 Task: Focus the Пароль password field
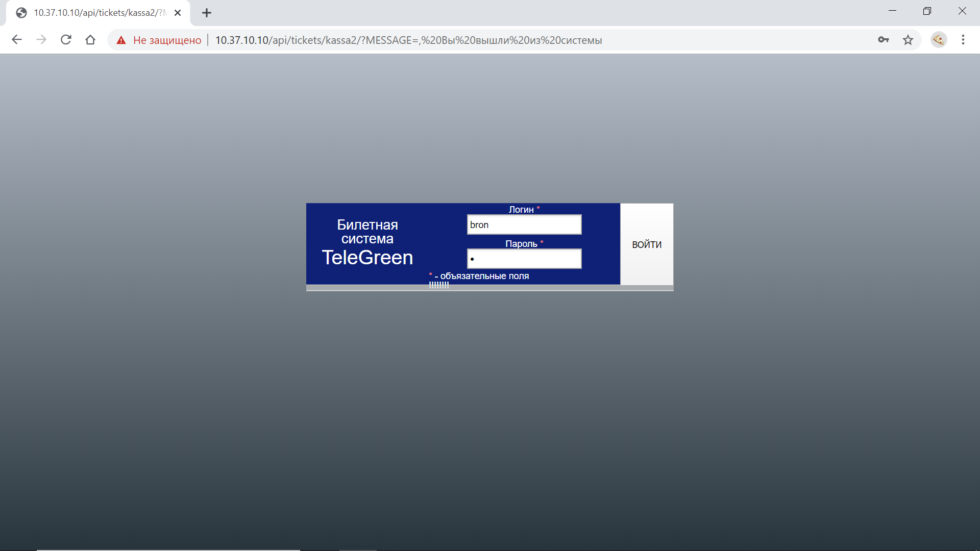[x=524, y=259]
